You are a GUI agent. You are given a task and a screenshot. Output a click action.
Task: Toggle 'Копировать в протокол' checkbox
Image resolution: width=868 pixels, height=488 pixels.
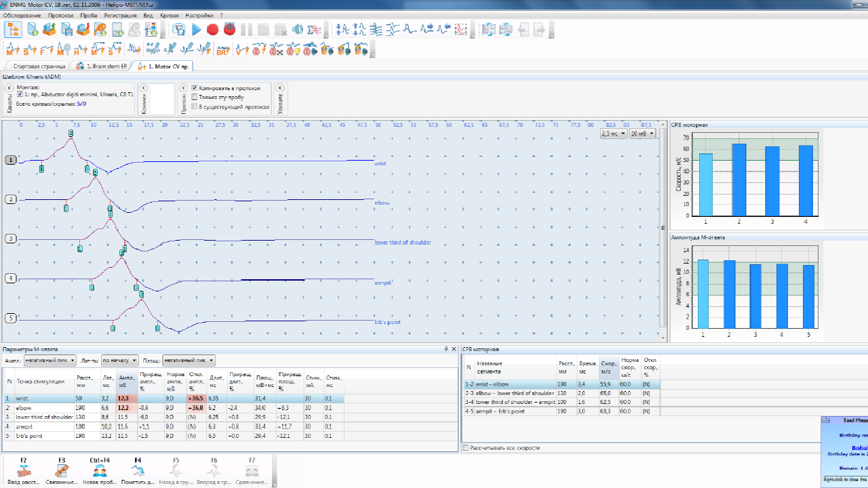(195, 88)
